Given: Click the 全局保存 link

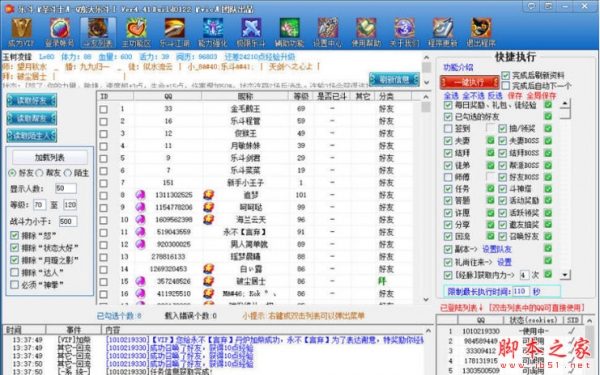Looking at the screenshot, I should [541, 96].
